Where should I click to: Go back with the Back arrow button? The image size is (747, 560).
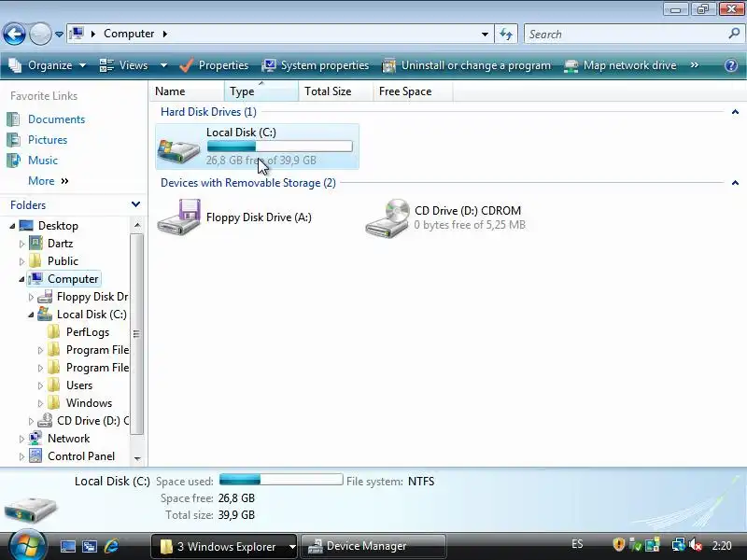14,35
